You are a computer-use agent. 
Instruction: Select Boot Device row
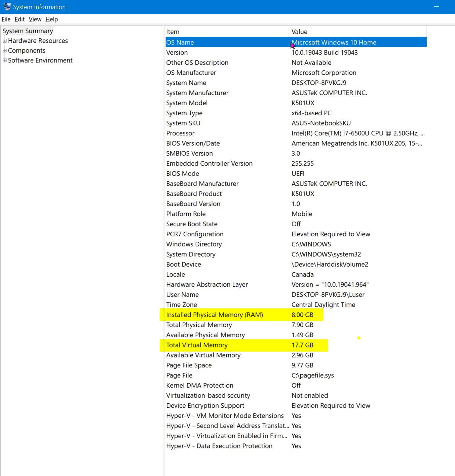[x=296, y=264]
